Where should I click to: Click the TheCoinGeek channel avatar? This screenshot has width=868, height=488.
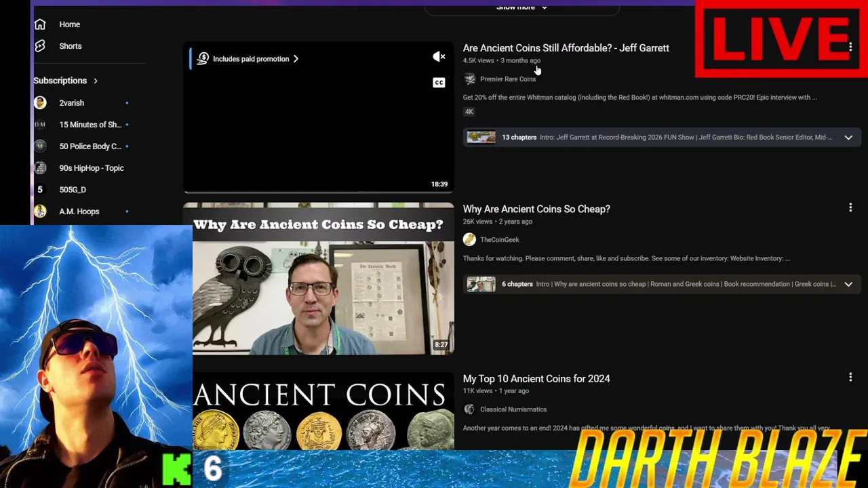469,239
